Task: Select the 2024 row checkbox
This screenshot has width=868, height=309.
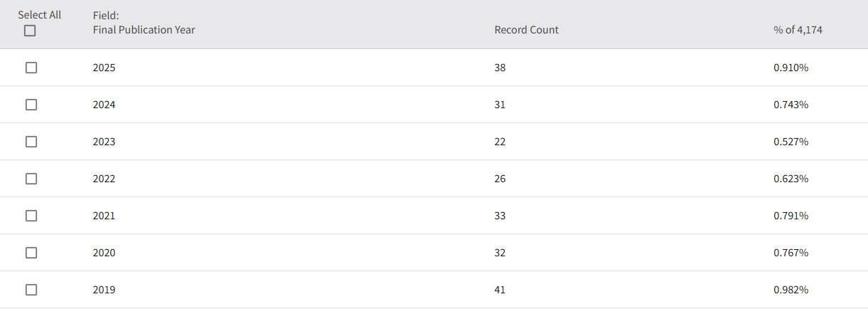Action: point(31,105)
